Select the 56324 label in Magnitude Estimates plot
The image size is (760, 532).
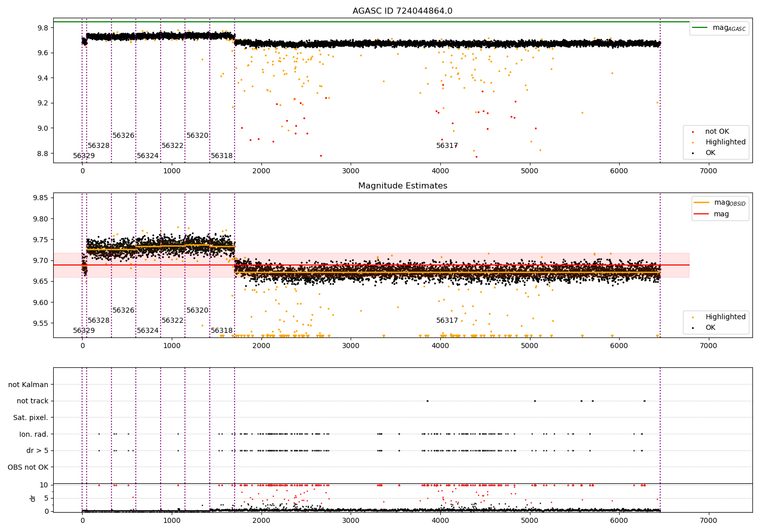[x=147, y=331]
